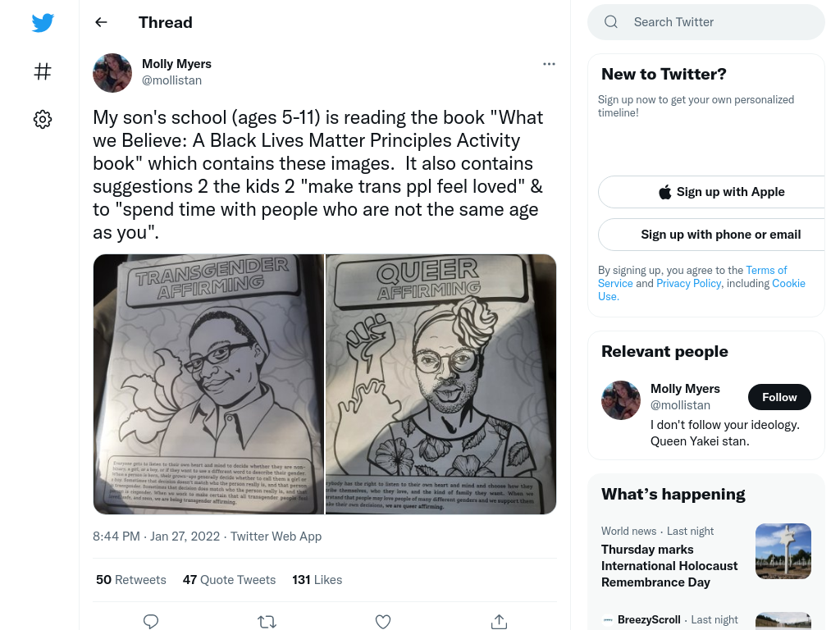The width and height of the screenshot is (840, 630).
Task: Open Explore hashtag icon
Action: pyautogui.click(x=43, y=71)
